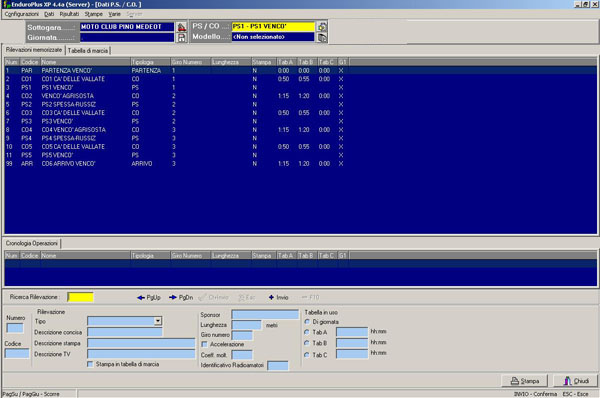600x398 pixels.
Task: Enable Stampa in tabella di marcia checkbox
Action: (x=90, y=364)
